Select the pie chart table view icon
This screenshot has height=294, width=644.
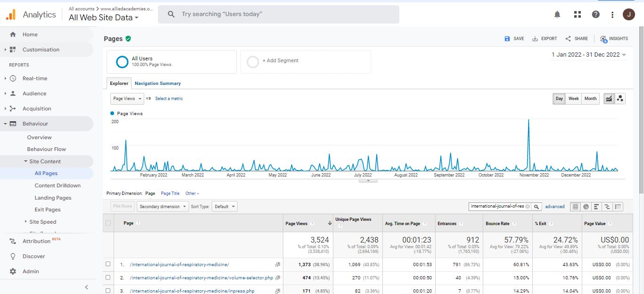586,207
